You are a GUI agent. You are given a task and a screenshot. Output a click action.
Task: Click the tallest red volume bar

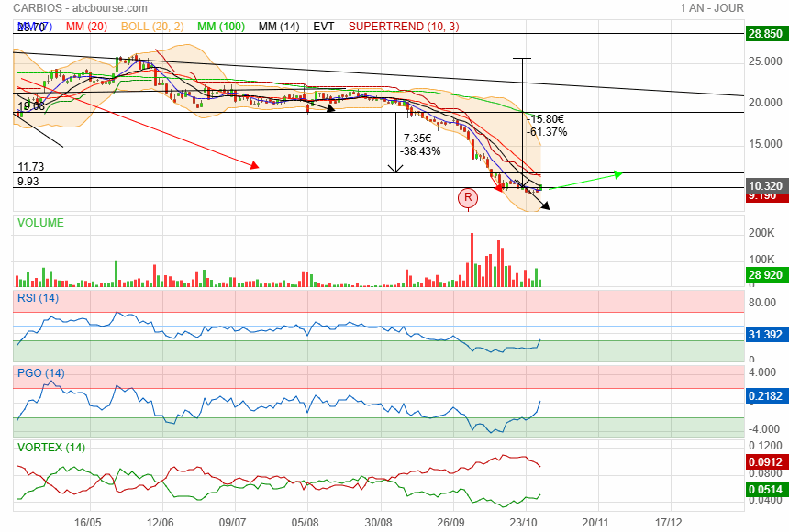pos(472,260)
